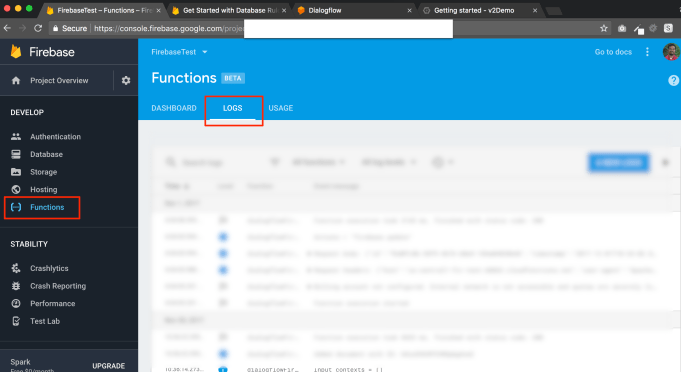Click the Crash Reporting bug icon
This screenshot has width=681, height=372.
[16, 286]
